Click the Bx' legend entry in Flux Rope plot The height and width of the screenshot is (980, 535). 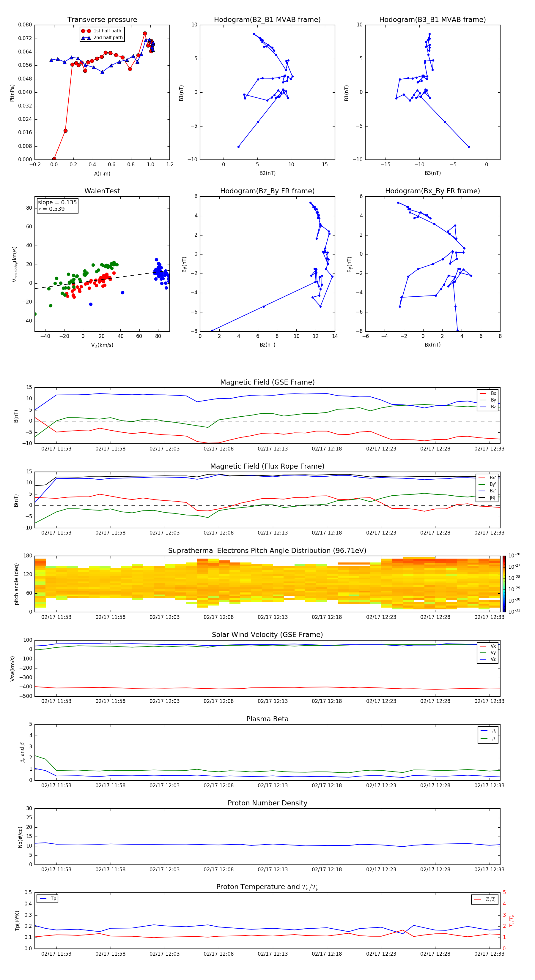[487, 478]
